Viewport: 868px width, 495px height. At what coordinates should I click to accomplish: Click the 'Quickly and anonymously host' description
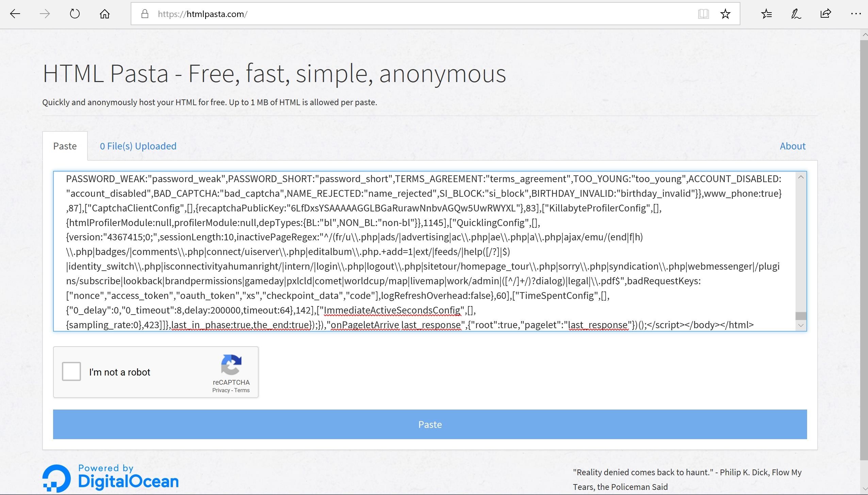coord(210,102)
